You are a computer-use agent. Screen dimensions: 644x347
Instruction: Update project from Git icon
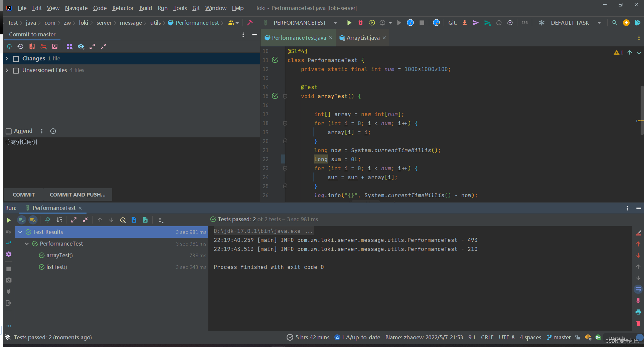click(x=465, y=23)
